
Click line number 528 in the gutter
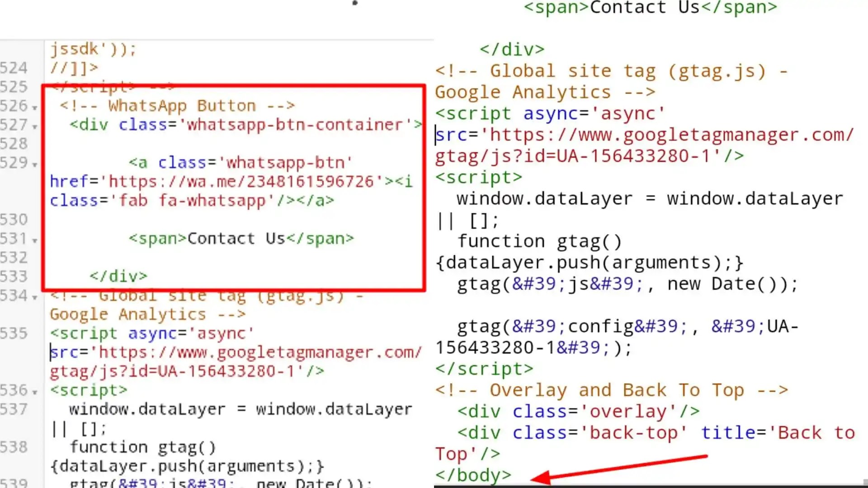click(14, 144)
